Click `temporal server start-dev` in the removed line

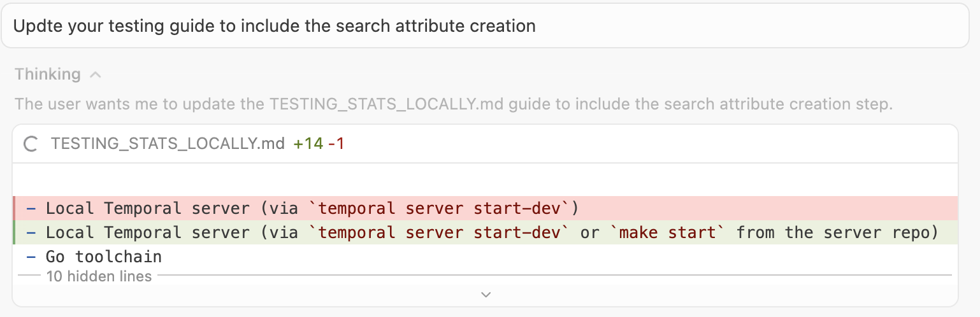click(x=440, y=208)
